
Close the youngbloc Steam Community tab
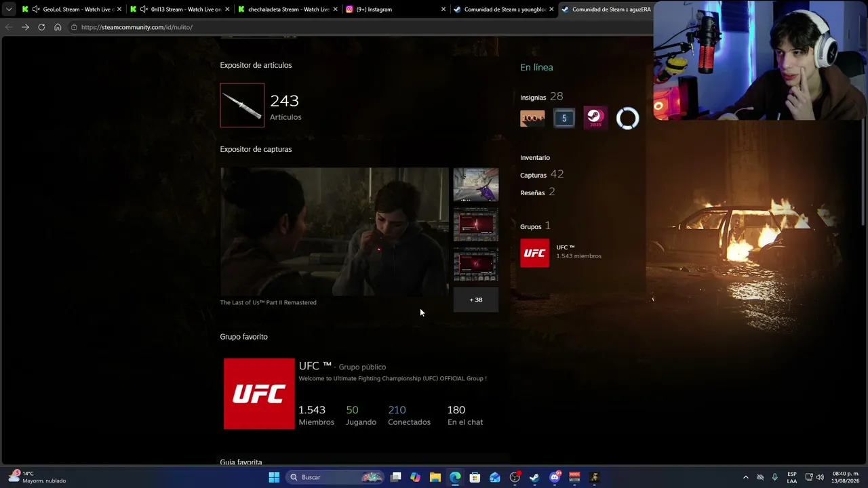(x=551, y=9)
